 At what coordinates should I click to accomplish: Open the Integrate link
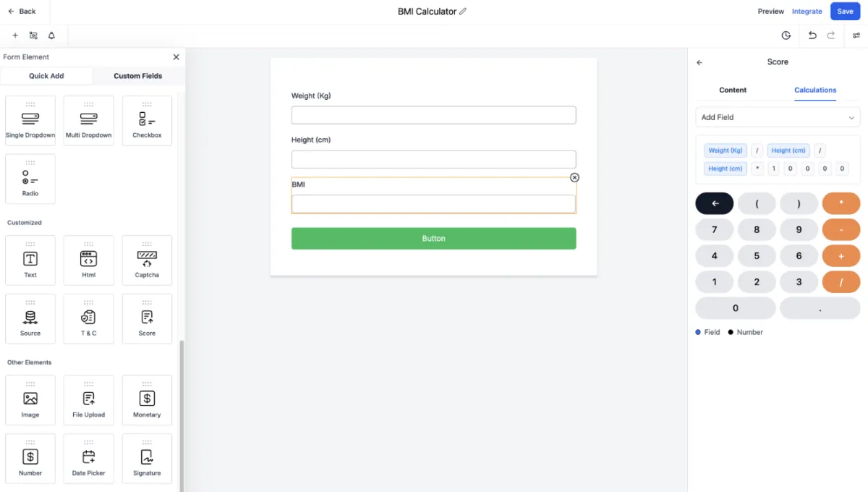[807, 12]
